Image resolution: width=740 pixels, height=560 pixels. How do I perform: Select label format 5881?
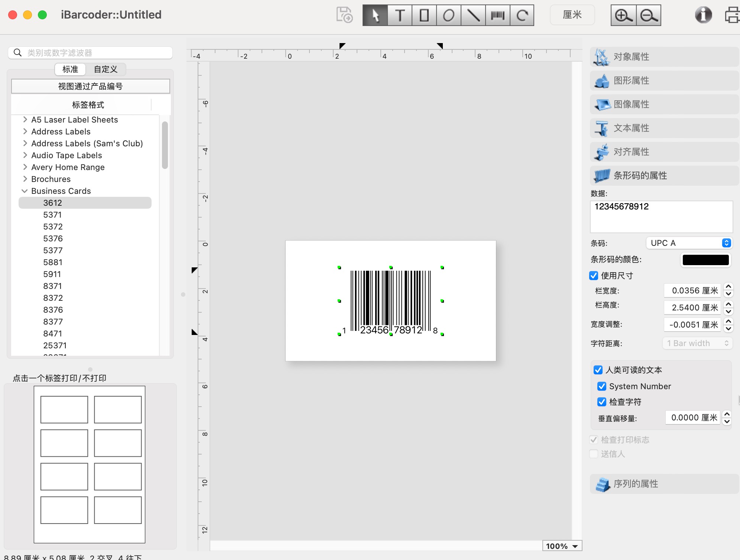(x=53, y=262)
